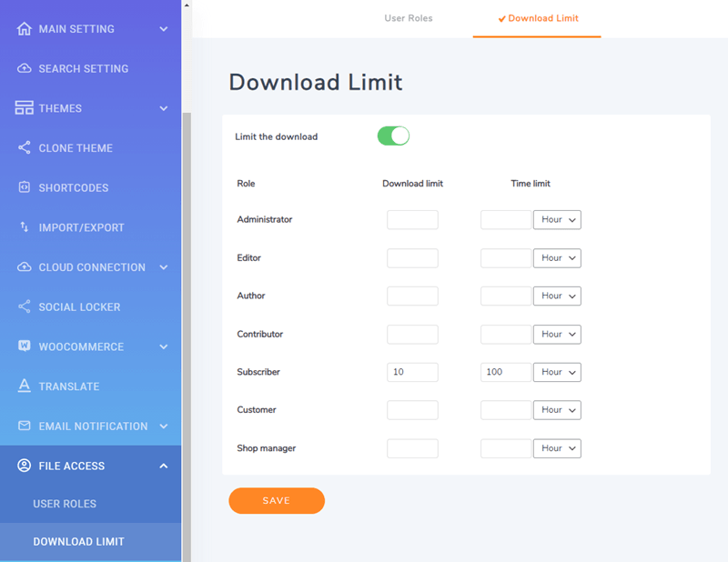Viewport: 728px width, 562px height.
Task: Switch to the User Roles tab
Action: [x=409, y=18]
